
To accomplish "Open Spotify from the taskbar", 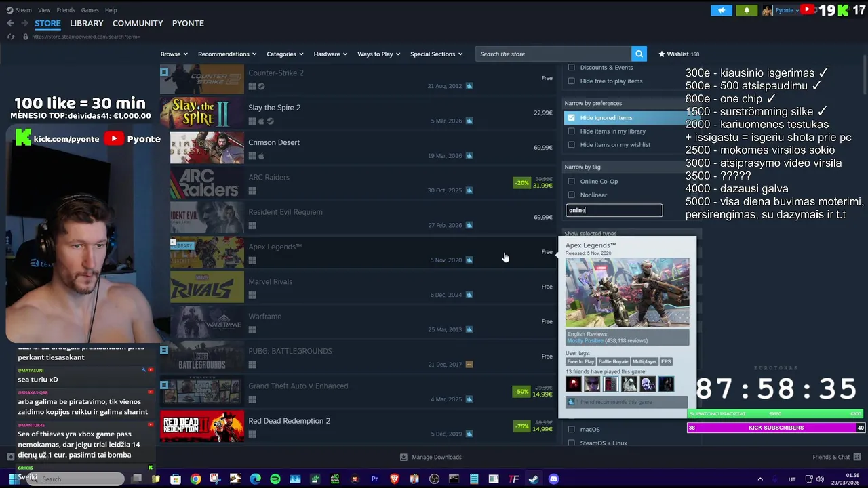I will click(x=275, y=479).
